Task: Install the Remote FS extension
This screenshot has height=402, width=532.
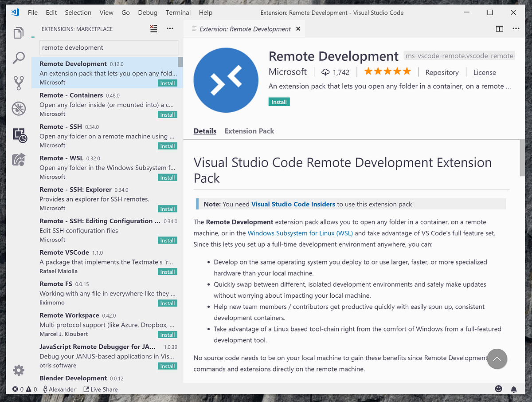Action: pos(168,303)
